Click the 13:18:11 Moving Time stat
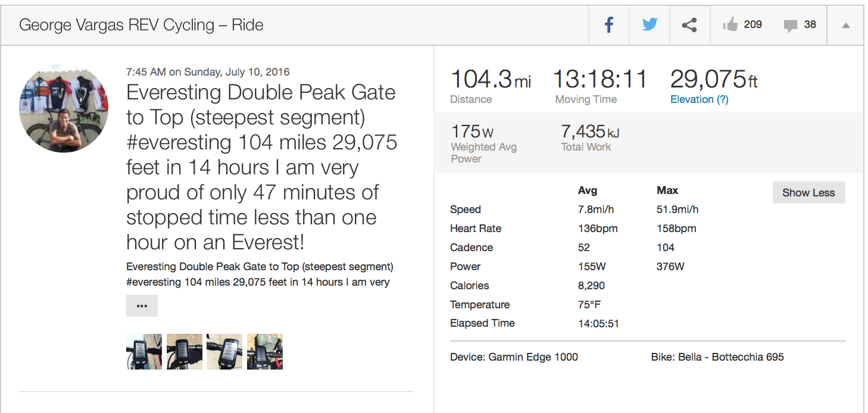Image resolution: width=868 pixels, height=413 pixels. pos(600,79)
